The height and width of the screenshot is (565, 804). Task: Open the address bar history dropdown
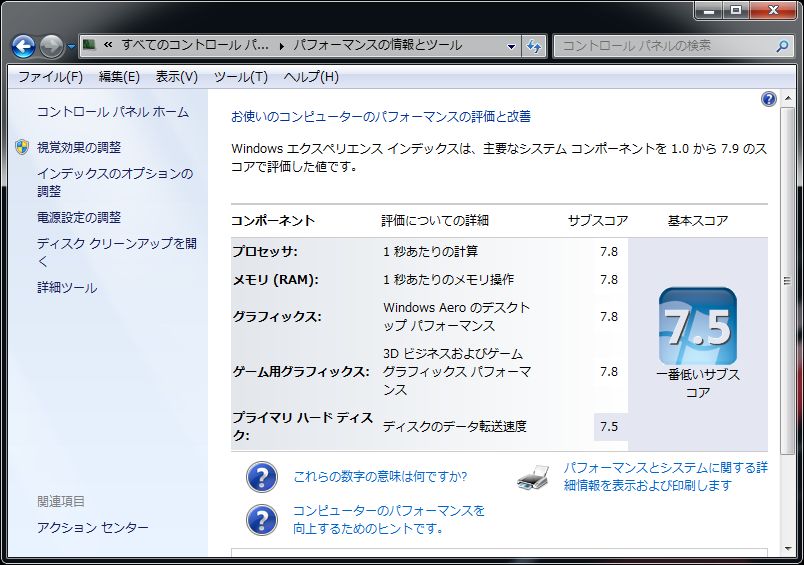511,46
